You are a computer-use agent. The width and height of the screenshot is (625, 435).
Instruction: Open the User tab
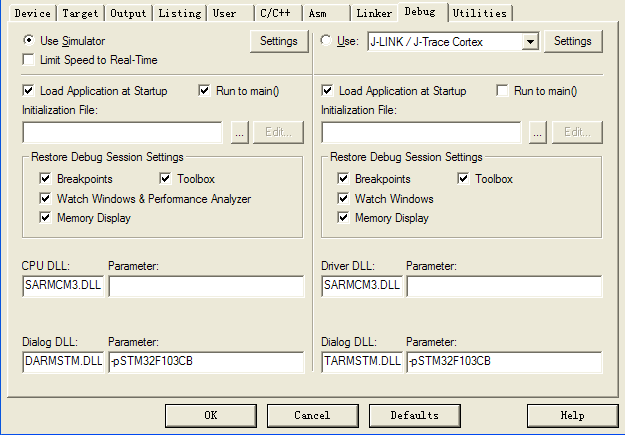(230, 14)
